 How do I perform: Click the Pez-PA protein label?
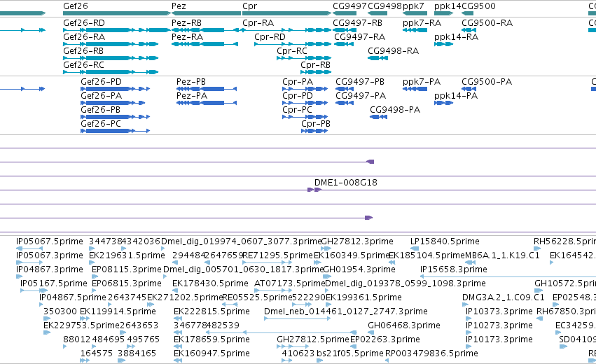pos(192,96)
